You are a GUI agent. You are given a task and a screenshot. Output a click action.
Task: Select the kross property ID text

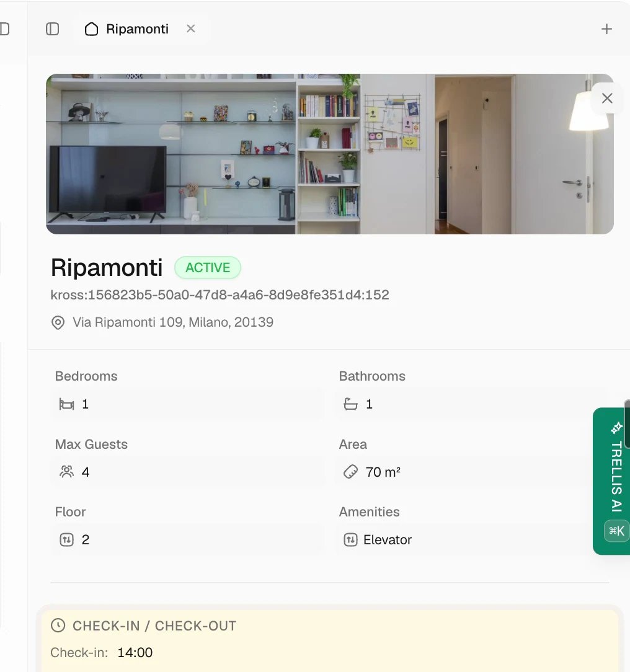click(x=220, y=295)
